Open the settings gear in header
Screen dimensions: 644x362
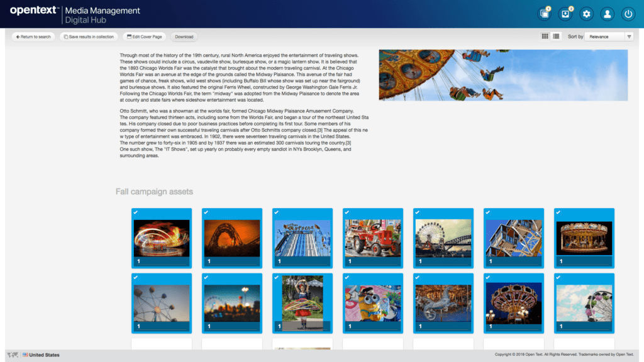(x=587, y=14)
